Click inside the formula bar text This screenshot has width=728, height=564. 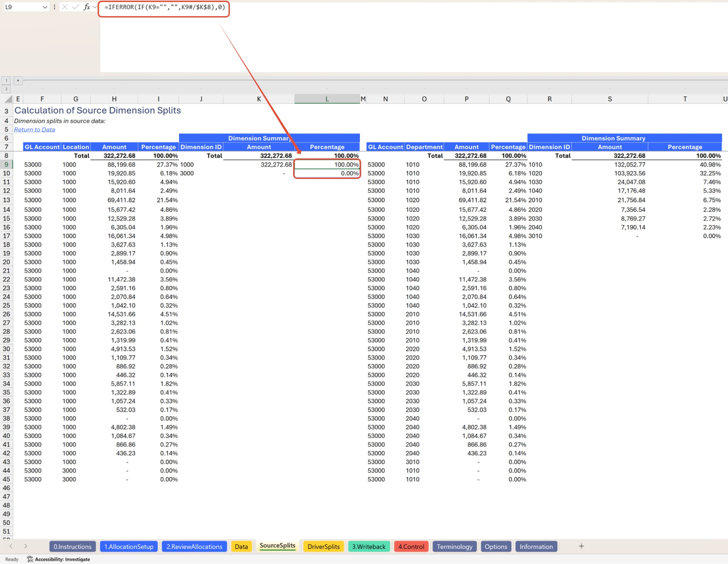(x=165, y=7)
